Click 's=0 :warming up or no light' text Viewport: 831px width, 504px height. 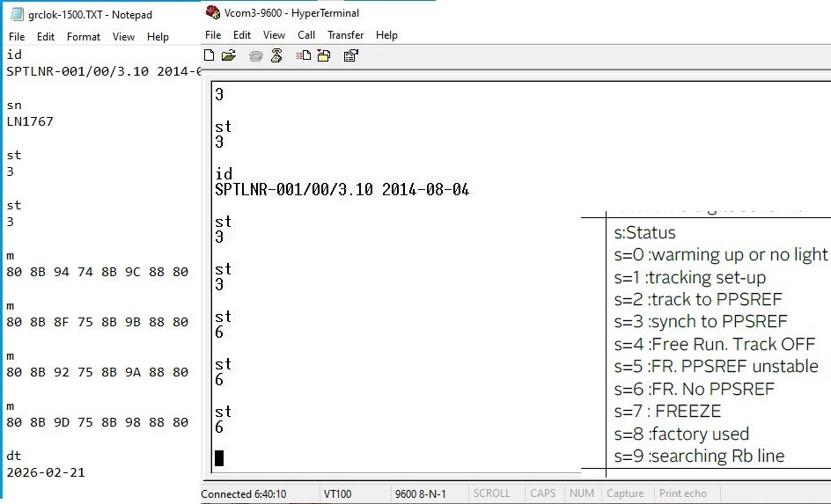coord(720,255)
